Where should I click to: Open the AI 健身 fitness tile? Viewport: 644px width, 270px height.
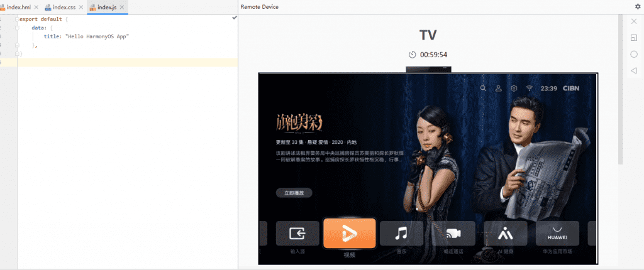[x=506, y=234]
